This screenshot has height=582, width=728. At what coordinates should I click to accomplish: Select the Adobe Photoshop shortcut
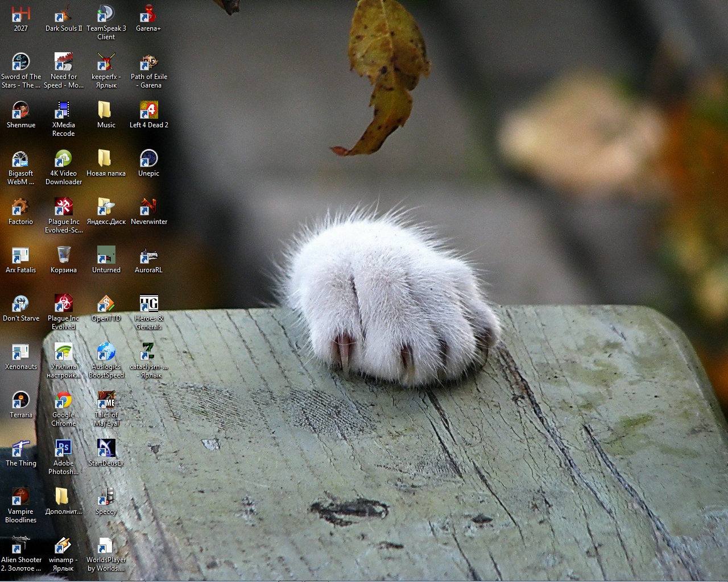[x=63, y=449]
